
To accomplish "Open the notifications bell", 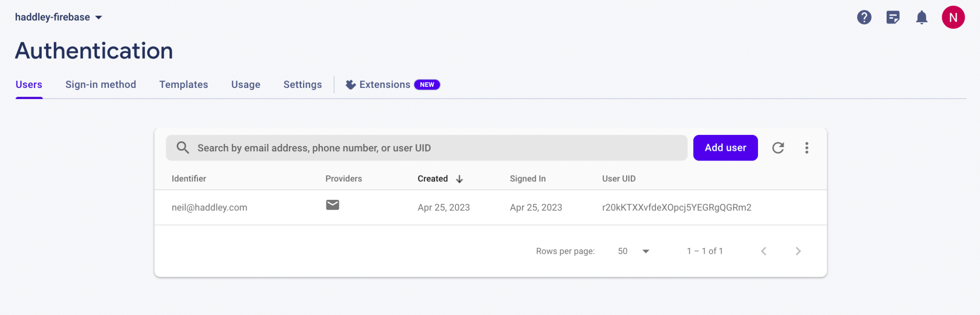I will tap(922, 18).
